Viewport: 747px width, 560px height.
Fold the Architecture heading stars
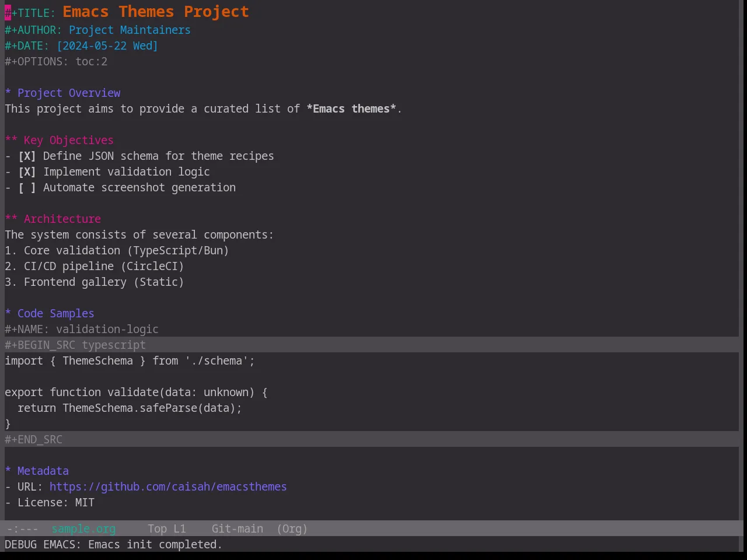pyautogui.click(x=11, y=219)
